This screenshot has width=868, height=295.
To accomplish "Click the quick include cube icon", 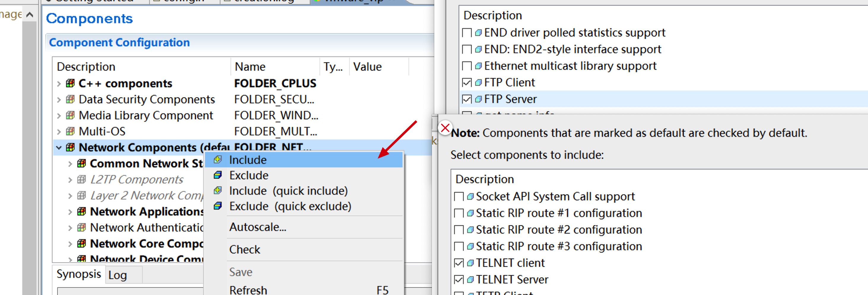I will (x=218, y=191).
